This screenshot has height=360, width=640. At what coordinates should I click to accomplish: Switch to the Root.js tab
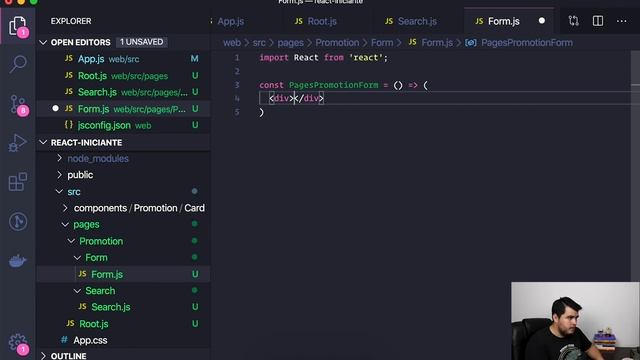[x=322, y=21]
